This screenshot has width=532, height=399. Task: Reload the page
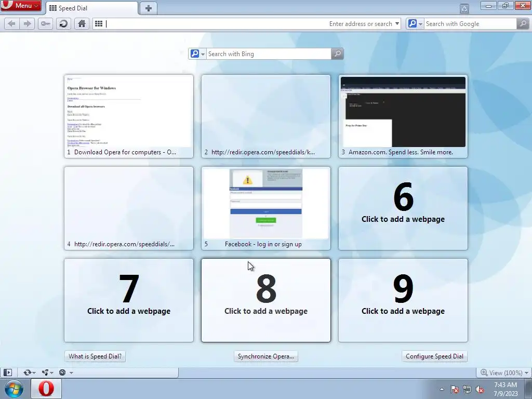[63, 24]
